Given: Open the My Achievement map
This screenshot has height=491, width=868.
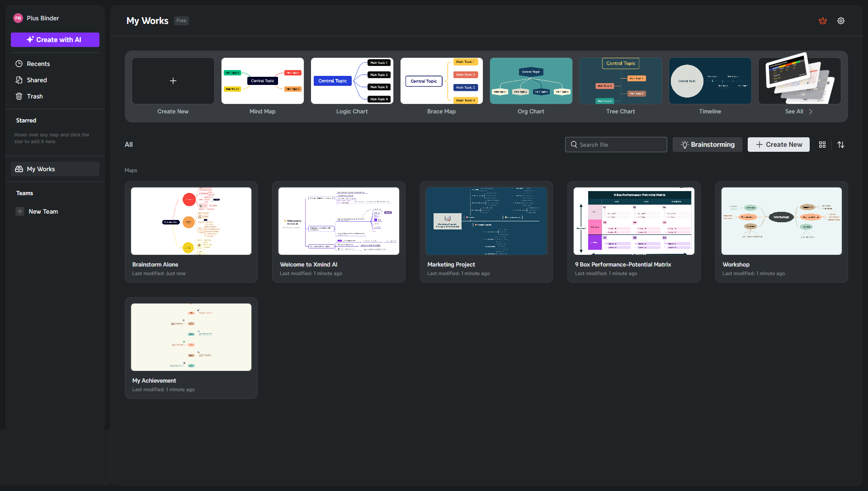Looking at the screenshot, I should point(191,337).
